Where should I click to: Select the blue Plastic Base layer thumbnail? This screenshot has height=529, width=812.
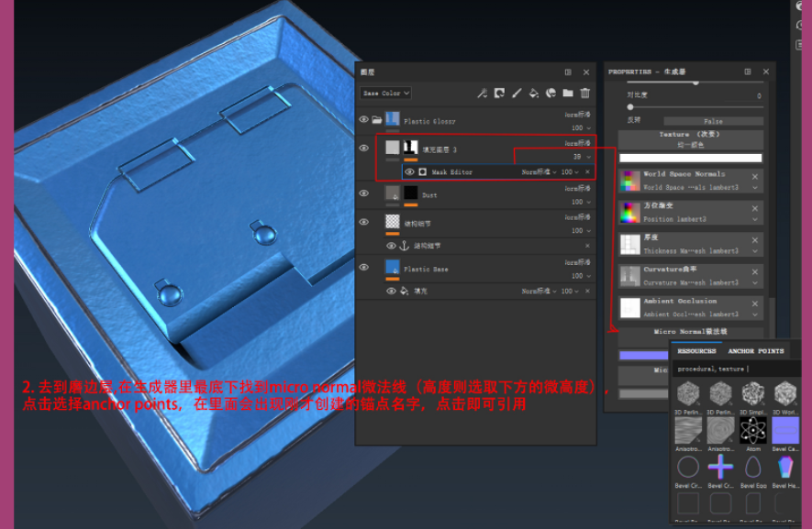pyautogui.click(x=393, y=267)
